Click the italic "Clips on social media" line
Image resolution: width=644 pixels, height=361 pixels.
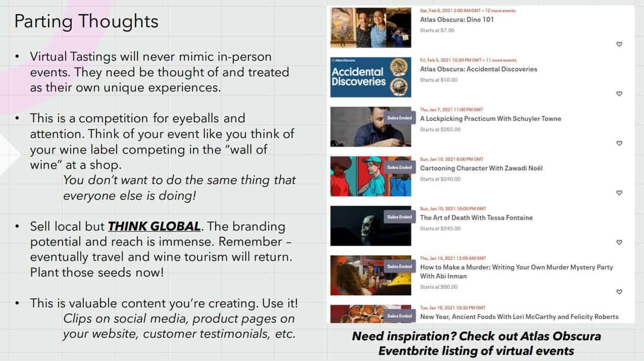pos(179,327)
